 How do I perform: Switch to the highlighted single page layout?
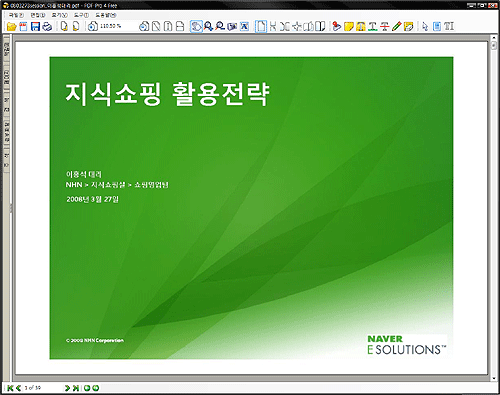click(261, 26)
